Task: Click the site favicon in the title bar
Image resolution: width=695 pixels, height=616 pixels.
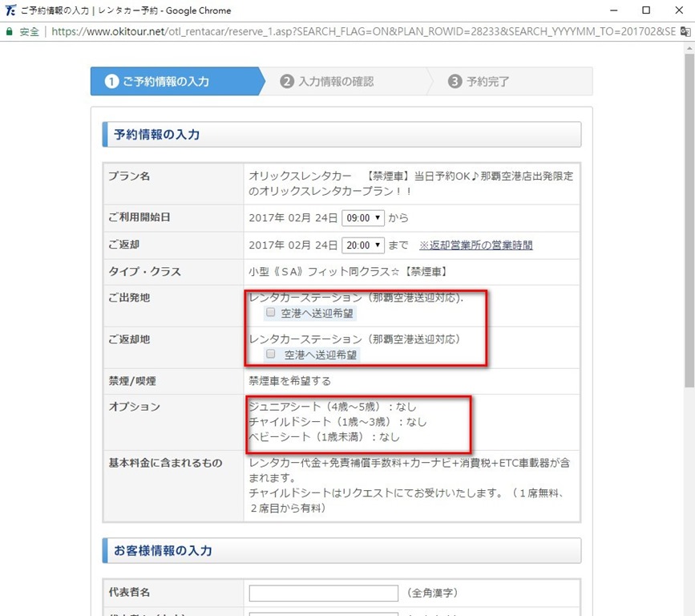Action: [x=10, y=10]
